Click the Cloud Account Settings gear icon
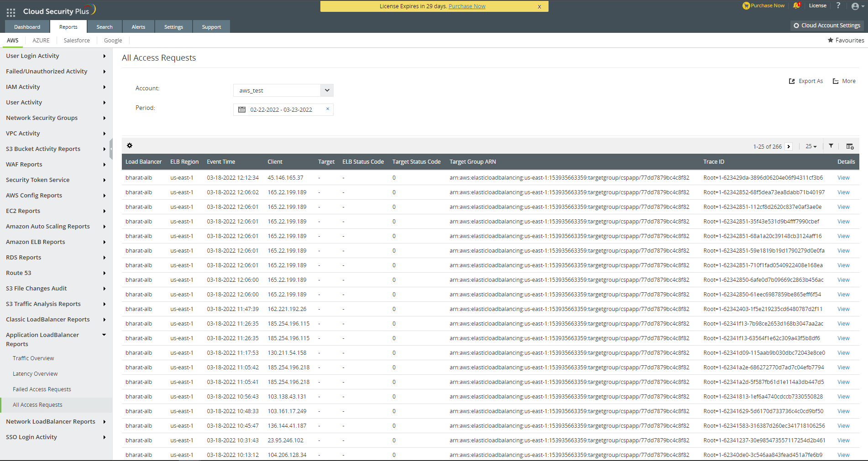This screenshot has width=868, height=461. (796, 26)
